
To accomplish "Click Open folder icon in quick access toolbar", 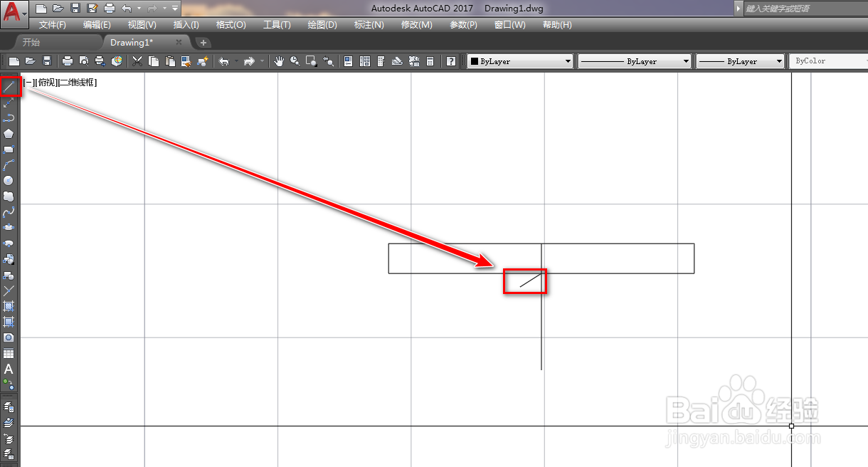I will 58,9.
